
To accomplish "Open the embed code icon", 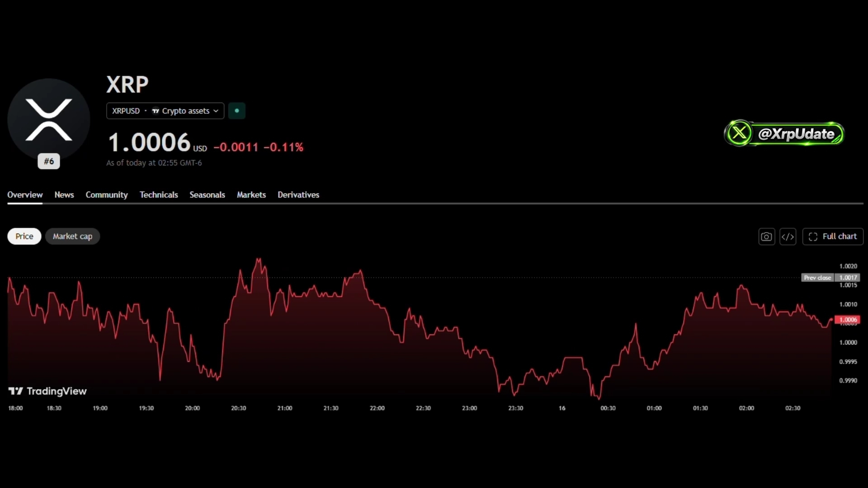I will coord(788,236).
